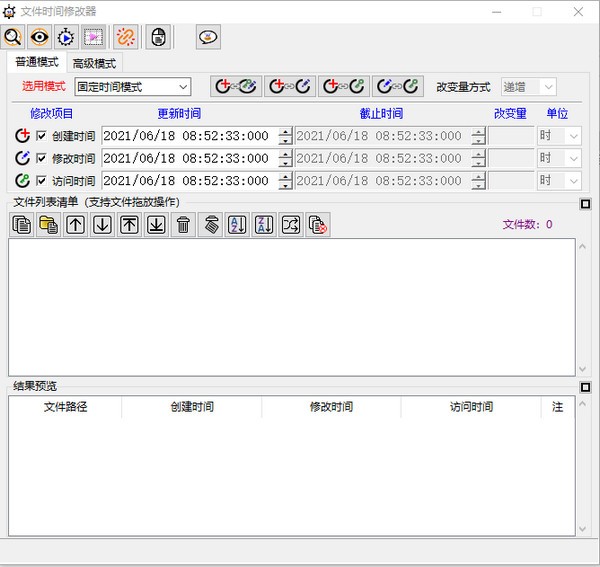Open the 递增 change method dropdown

[528, 87]
